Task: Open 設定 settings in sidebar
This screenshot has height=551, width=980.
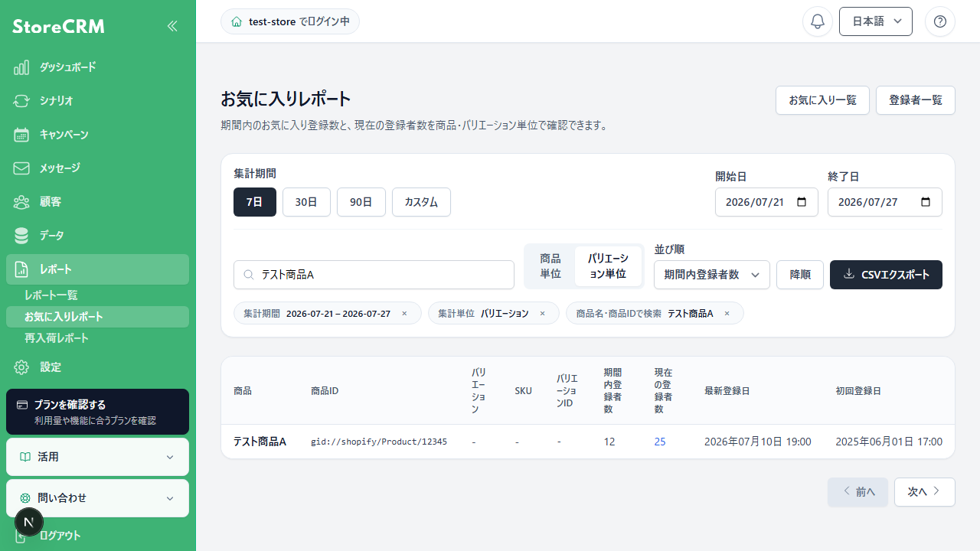Action: point(97,367)
